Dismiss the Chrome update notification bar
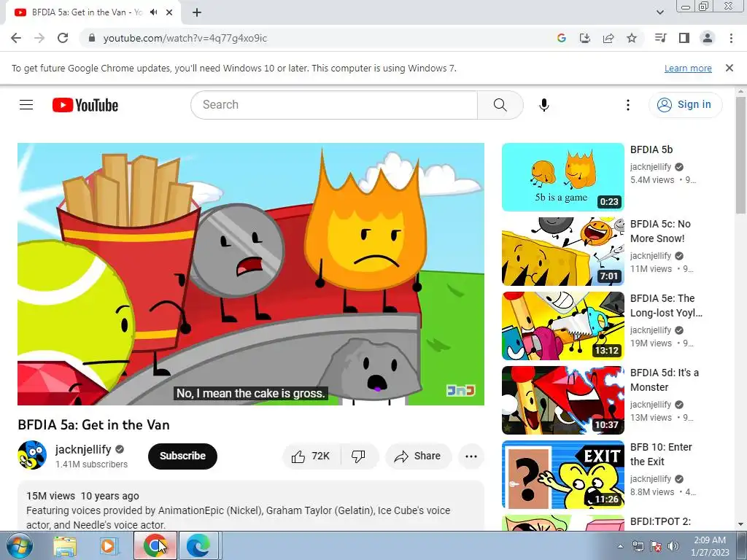Image resolution: width=747 pixels, height=560 pixels. point(729,68)
